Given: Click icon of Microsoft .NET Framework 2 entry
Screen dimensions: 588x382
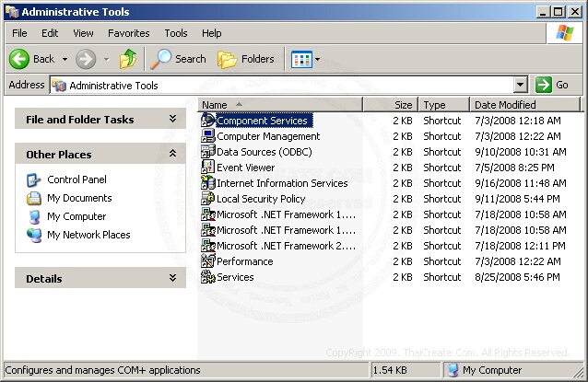Looking at the screenshot, I should point(208,246).
